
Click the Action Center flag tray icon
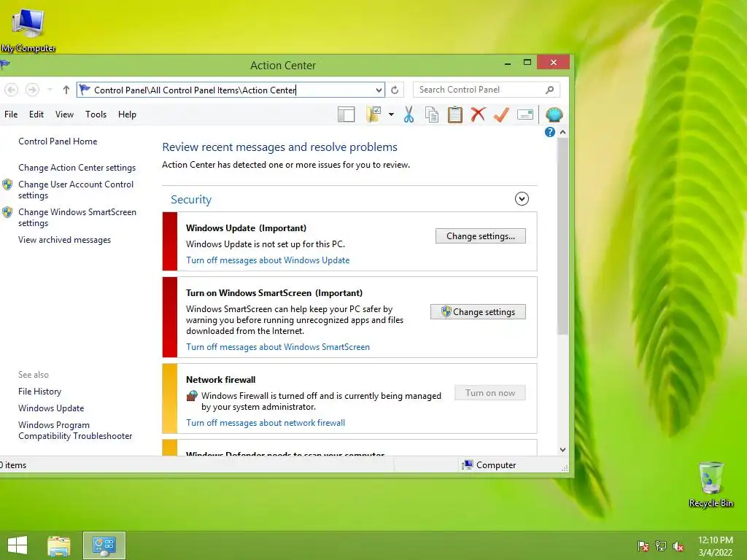(x=643, y=546)
